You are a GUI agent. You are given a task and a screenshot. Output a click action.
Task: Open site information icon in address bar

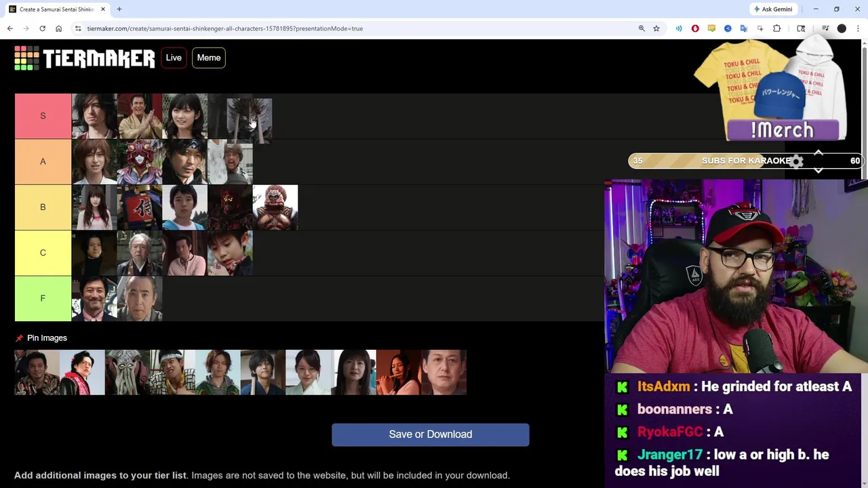[x=78, y=28]
